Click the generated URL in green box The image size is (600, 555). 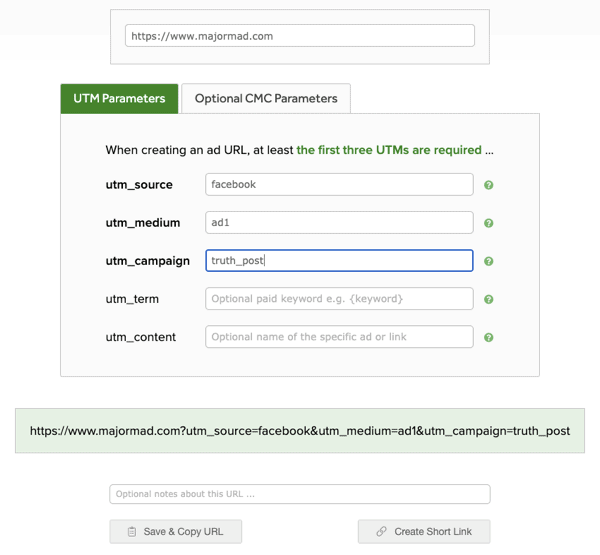pos(300,431)
